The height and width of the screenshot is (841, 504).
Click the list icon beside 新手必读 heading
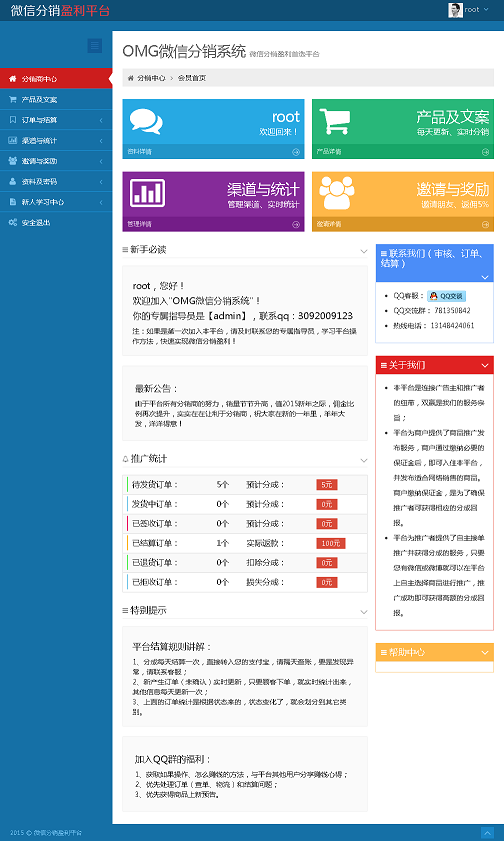[x=125, y=249]
